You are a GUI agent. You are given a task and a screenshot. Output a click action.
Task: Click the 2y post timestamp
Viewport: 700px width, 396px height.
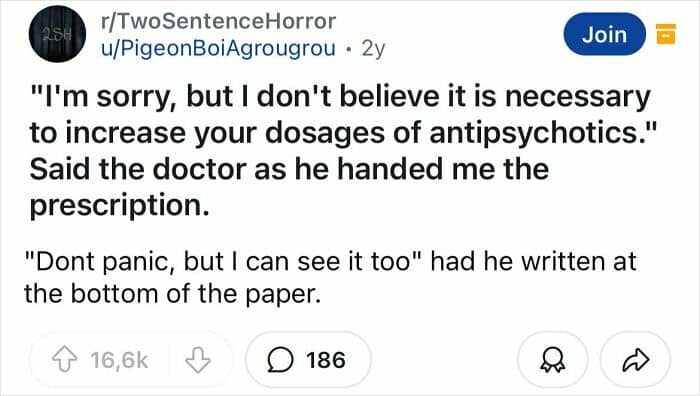373,48
